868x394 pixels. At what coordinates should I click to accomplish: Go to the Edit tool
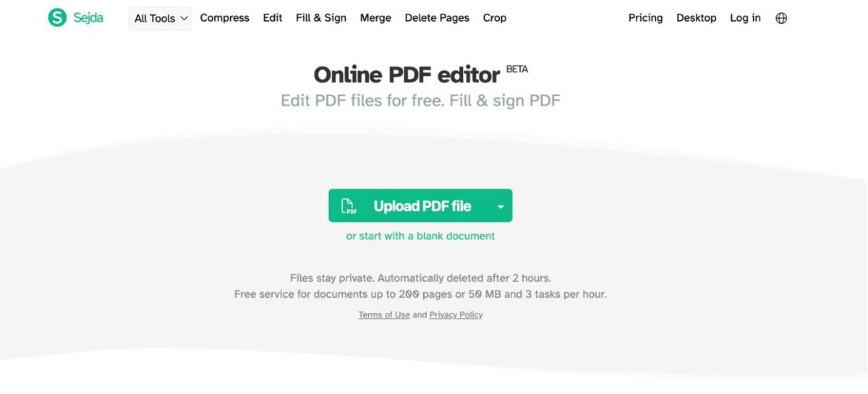coord(273,18)
